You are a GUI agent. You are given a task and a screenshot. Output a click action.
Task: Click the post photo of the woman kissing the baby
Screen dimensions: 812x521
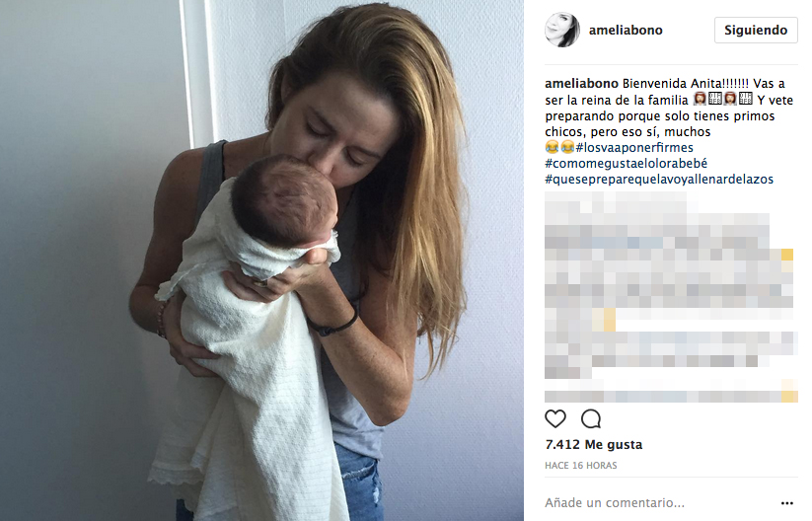pyautogui.click(x=261, y=260)
